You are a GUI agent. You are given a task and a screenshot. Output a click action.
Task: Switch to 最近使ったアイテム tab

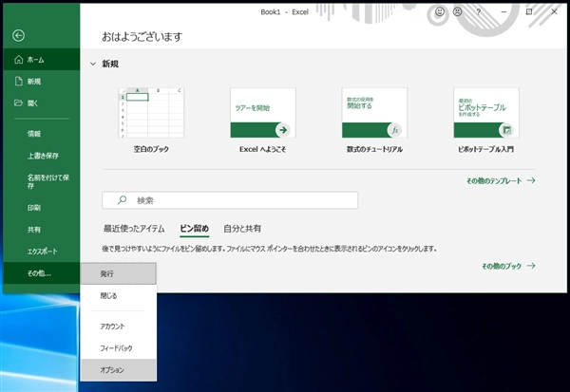pos(134,229)
